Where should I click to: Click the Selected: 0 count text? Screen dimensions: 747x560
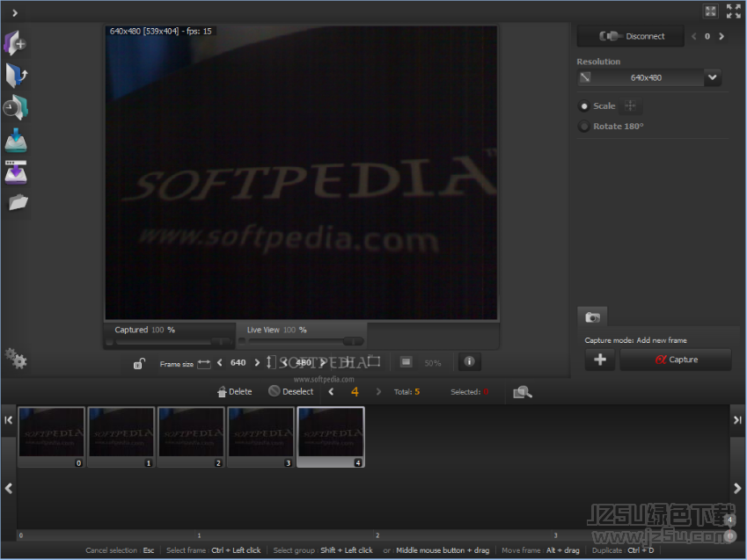[469, 392]
